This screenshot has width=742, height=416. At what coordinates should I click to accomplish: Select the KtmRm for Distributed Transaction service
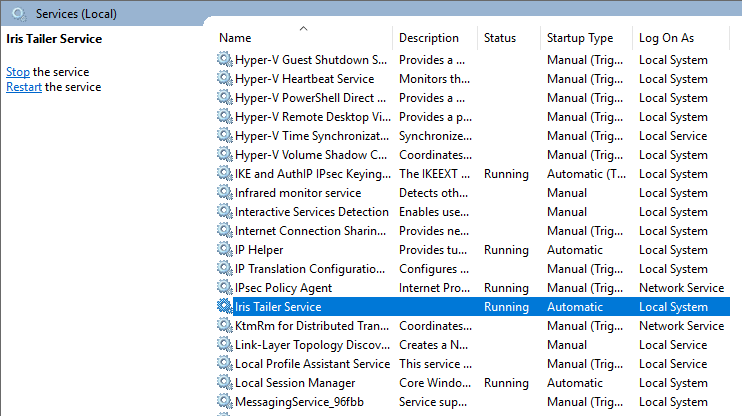click(311, 326)
